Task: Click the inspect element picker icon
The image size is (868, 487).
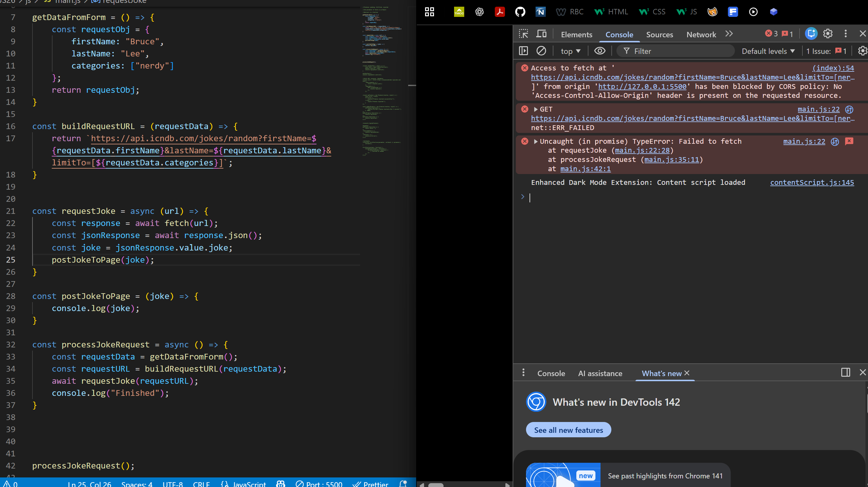Action: [x=523, y=34]
